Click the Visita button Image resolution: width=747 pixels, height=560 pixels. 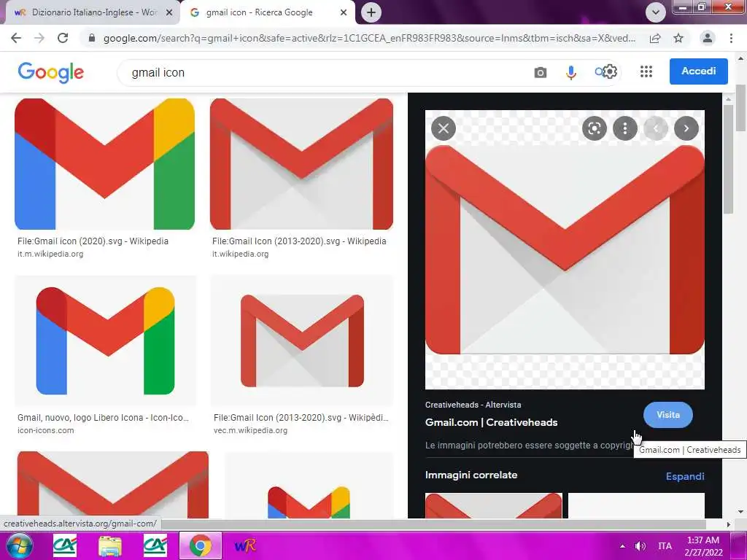[668, 415]
